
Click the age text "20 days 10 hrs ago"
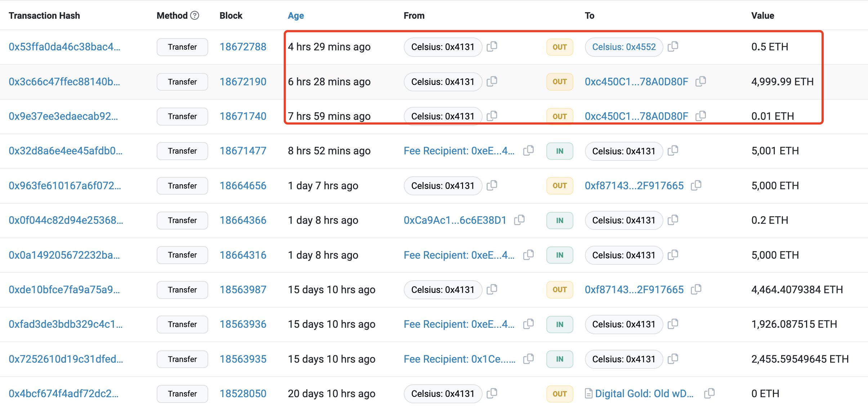coord(331,394)
